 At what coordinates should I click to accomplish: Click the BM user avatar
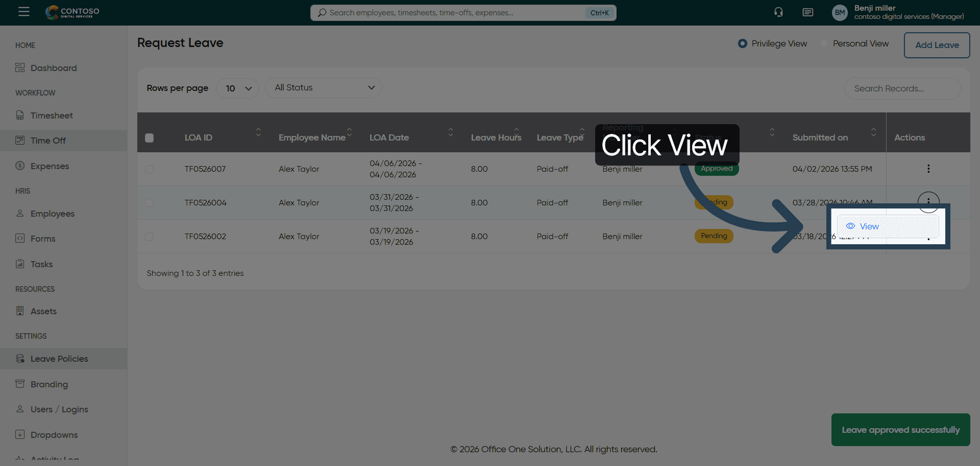click(840, 13)
